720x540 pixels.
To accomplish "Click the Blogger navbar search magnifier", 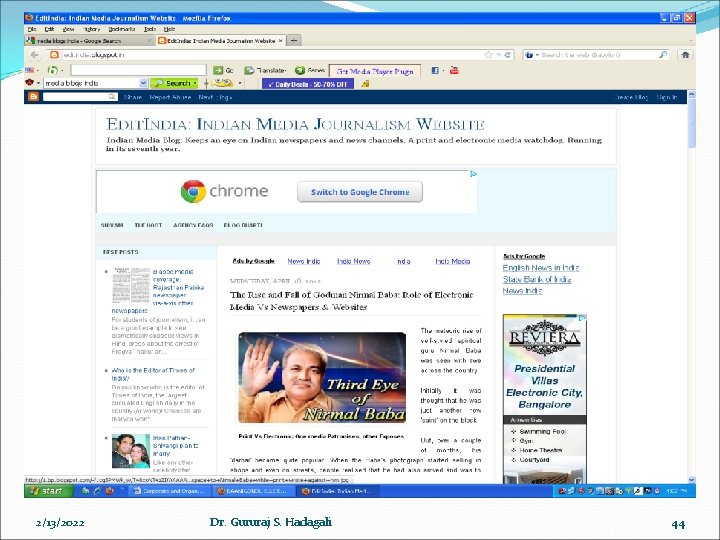I will pyautogui.click(x=112, y=97).
